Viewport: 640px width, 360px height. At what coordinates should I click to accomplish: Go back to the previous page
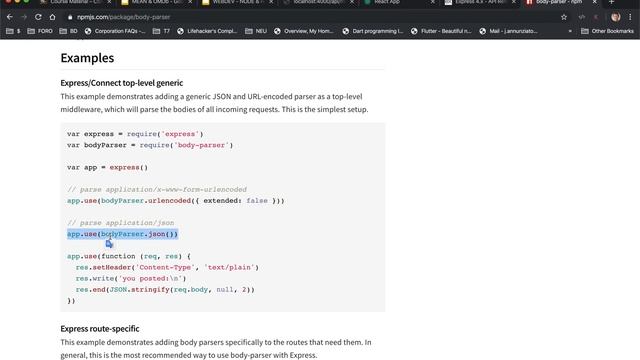click(10, 17)
